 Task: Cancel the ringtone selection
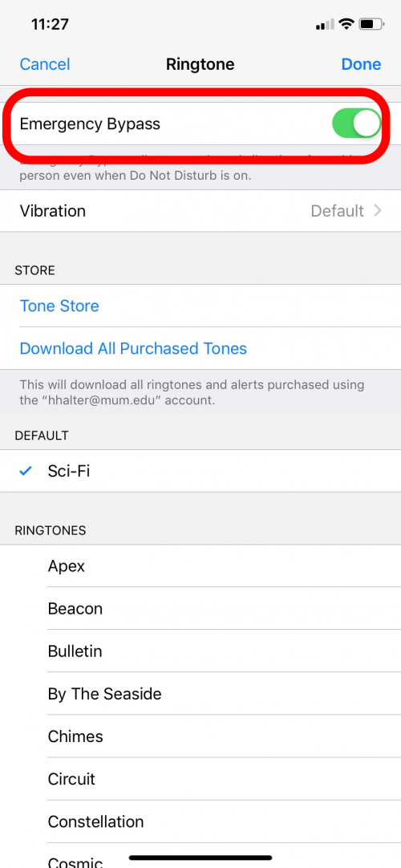45,64
